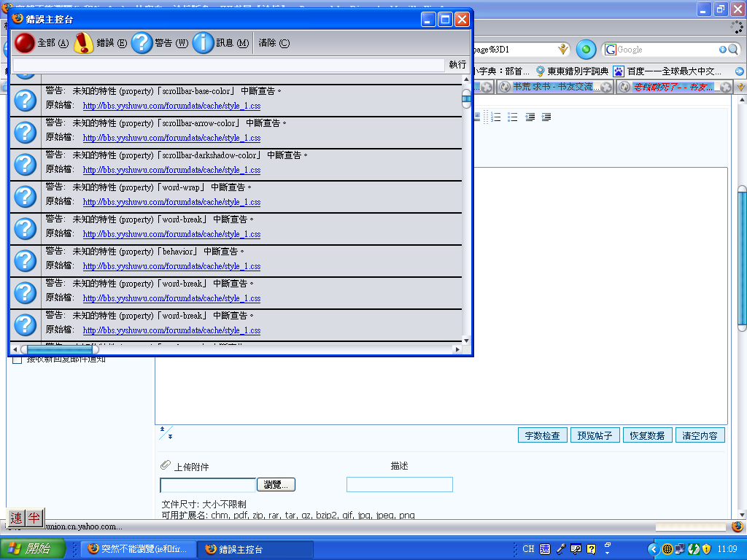Open source link of scrollbar-base-color warning
747x560 pixels.
[x=171, y=106]
